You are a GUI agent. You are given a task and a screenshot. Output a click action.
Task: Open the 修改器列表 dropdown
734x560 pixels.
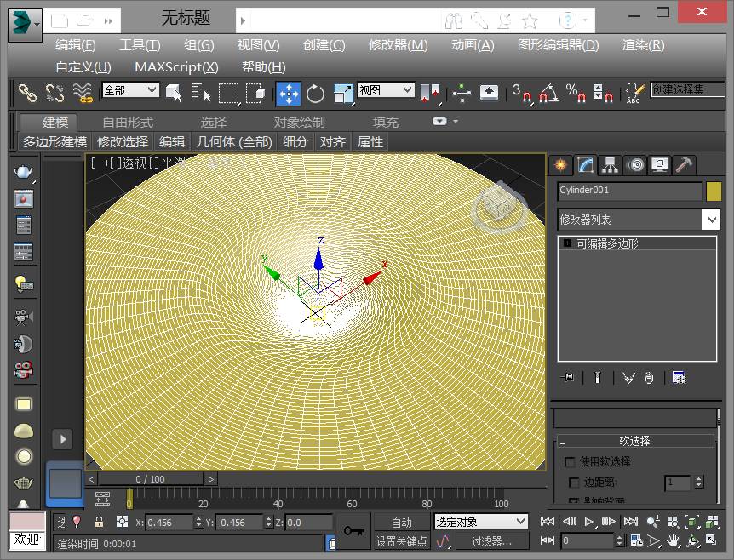(712, 220)
